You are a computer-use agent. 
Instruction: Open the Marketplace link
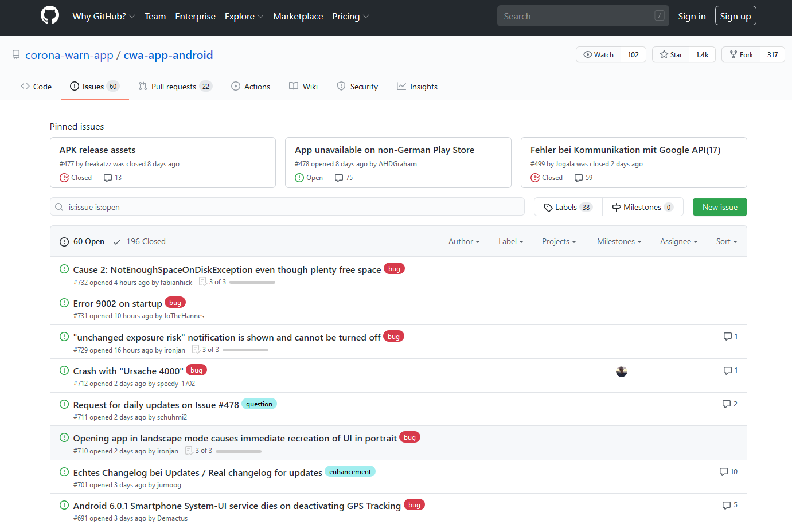pos(298,16)
